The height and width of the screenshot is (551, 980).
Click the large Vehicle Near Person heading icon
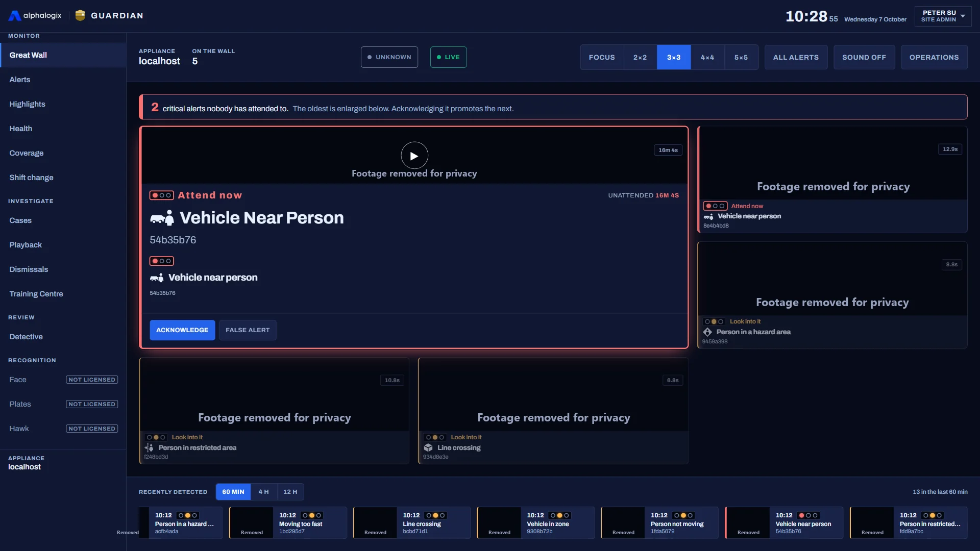click(162, 218)
